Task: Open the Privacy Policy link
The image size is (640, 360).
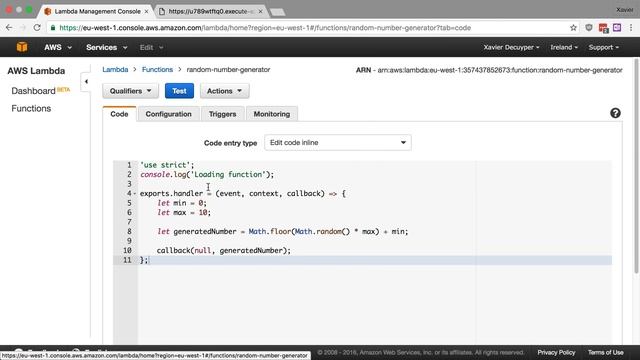Action: 556,352
